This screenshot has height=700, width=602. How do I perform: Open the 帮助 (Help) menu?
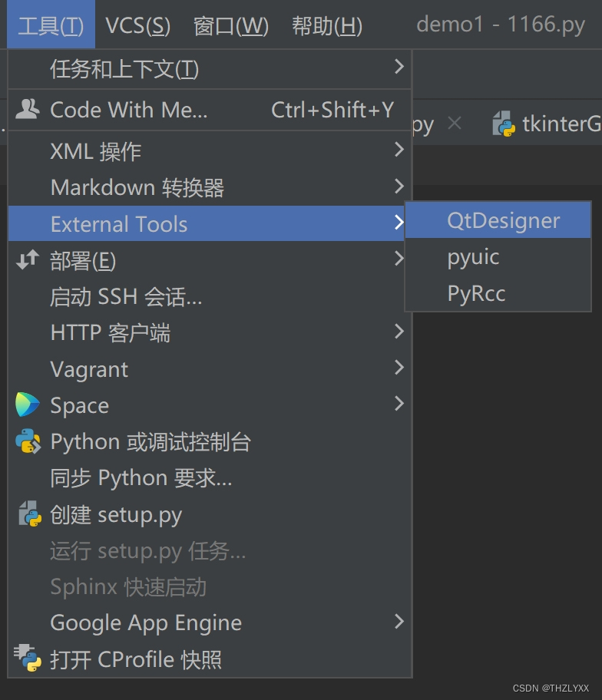326,26
